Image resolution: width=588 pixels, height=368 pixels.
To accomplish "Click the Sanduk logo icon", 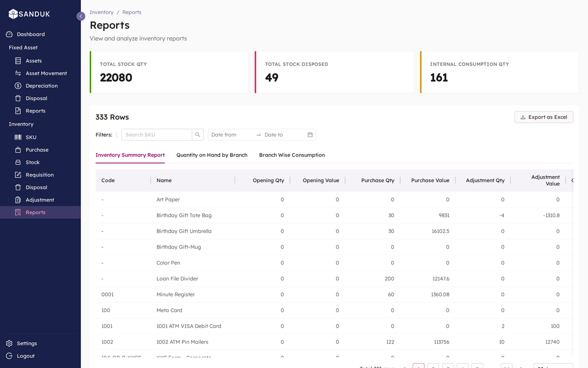I will click(x=13, y=14).
